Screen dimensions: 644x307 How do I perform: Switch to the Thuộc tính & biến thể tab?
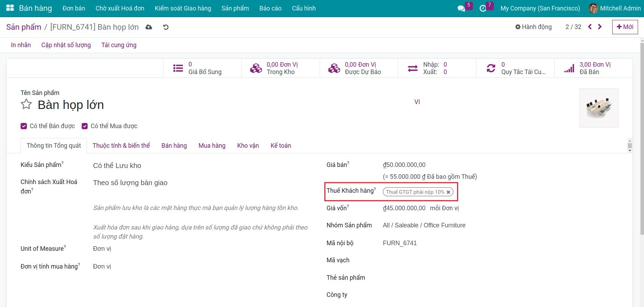(x=121, y=146)
